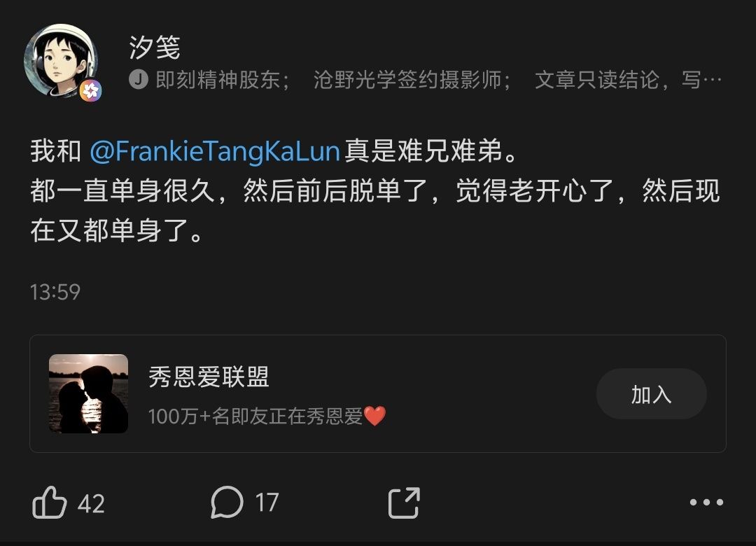
Task: Open @FrankieTangKaLun mention link
Action: point(215,151)
